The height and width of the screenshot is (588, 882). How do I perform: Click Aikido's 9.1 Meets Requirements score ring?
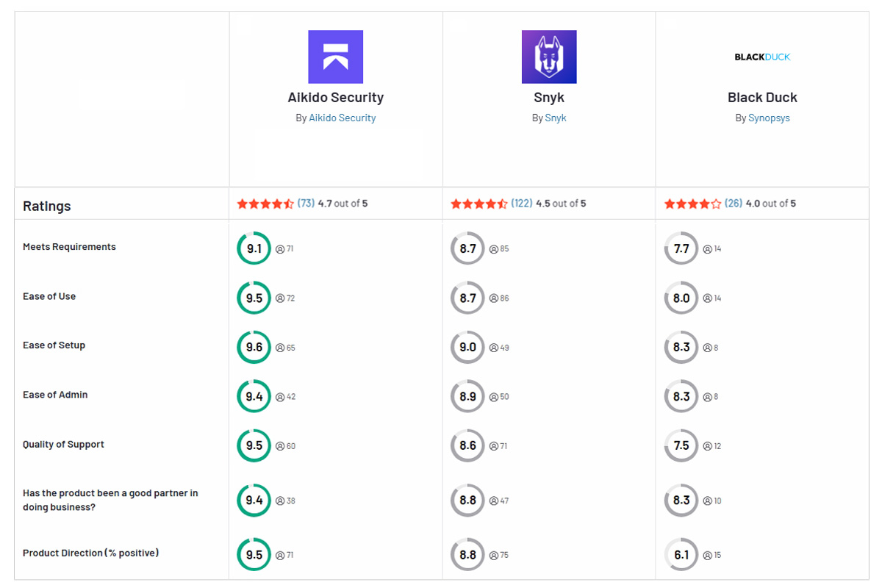click(x=254, y=248)
